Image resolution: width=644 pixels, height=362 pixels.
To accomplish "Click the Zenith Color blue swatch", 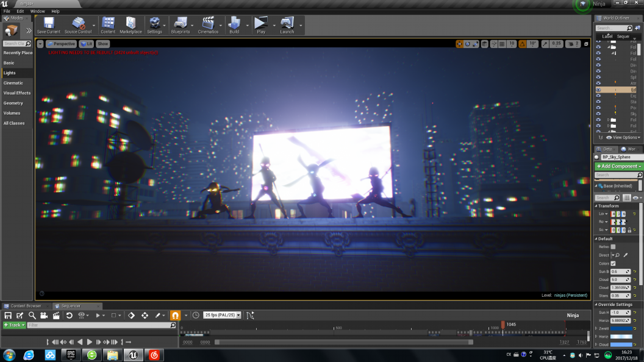I will tap(621, 328).
